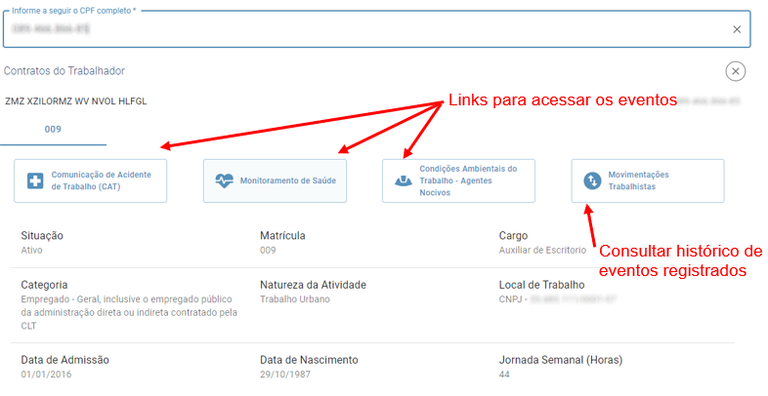Click the Local de Trabalho CNPJ value
This screenshot has width=768, height=396.
point(558,299)
